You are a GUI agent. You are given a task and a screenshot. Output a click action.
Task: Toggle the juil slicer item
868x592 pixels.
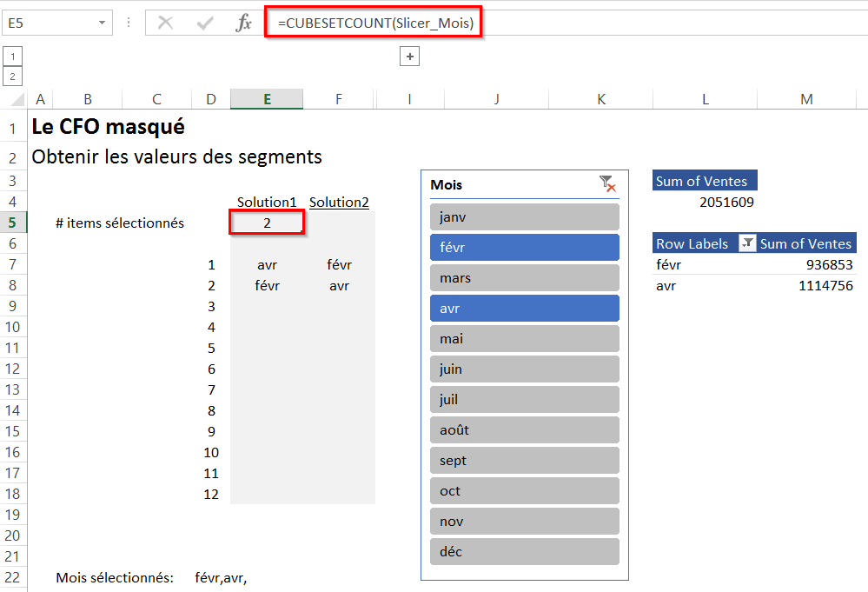[524, 399]
